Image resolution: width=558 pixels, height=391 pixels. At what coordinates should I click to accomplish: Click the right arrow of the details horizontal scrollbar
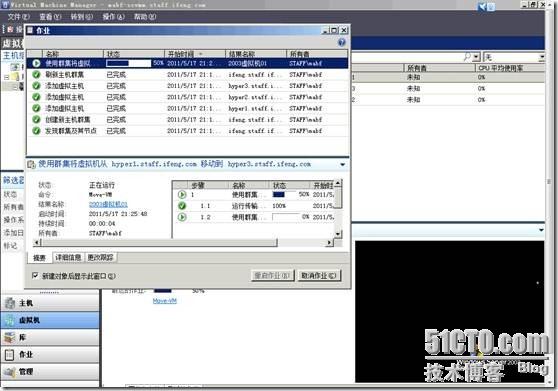point(330,243)
